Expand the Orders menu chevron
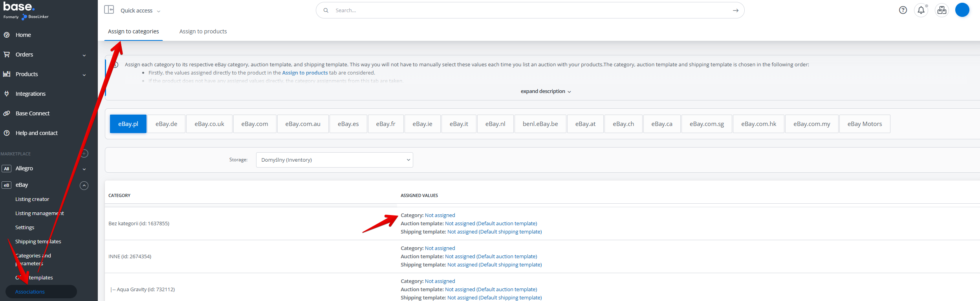 coord(84,55)
